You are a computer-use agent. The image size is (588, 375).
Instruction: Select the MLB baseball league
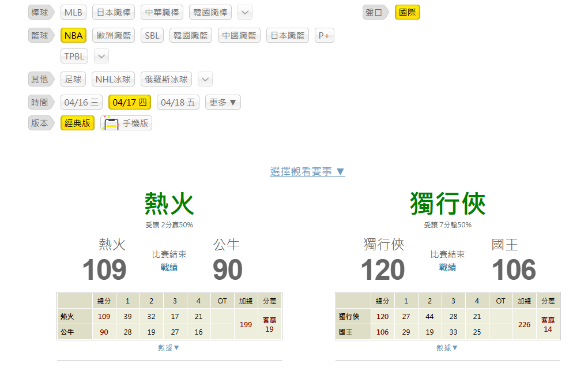[74, 12]
